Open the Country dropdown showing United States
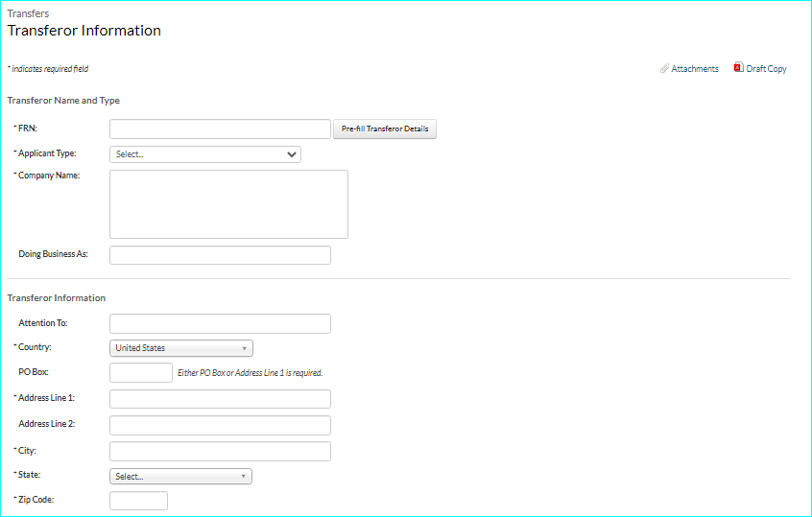812x517 pixels. pos(181,348)
